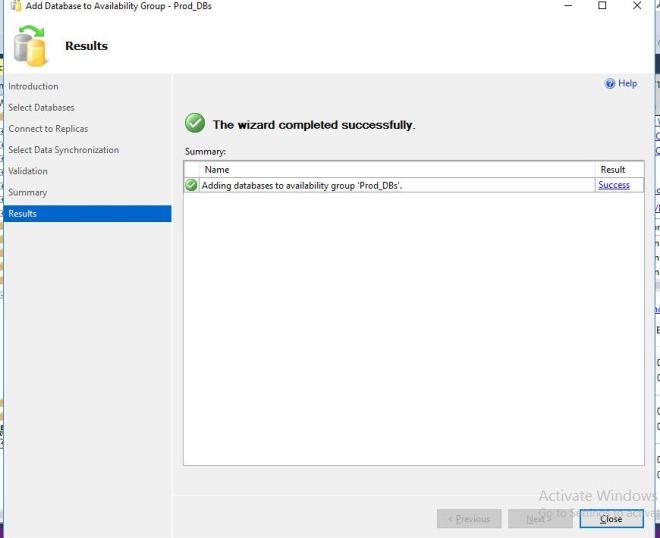Open Select Data Synchronization step
The image size is (660, 538).
tap(63, 150)
